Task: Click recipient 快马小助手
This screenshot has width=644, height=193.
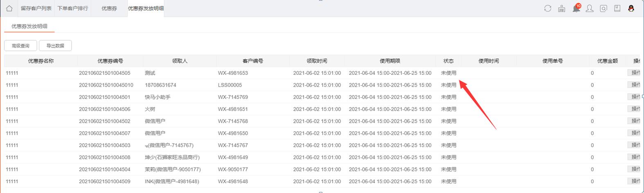Action: tap(158, 97)
